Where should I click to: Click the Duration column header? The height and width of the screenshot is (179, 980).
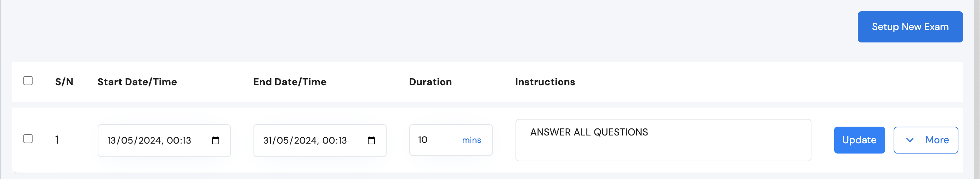point(430,82)
